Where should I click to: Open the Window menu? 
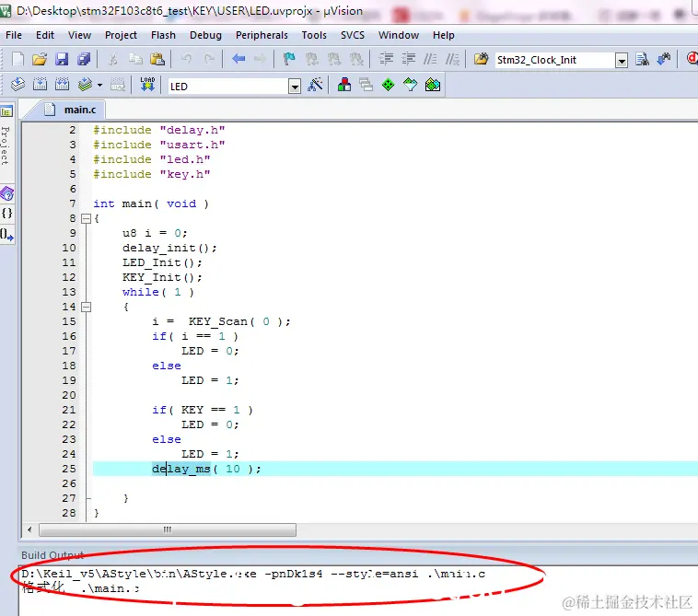coord(399,35)
